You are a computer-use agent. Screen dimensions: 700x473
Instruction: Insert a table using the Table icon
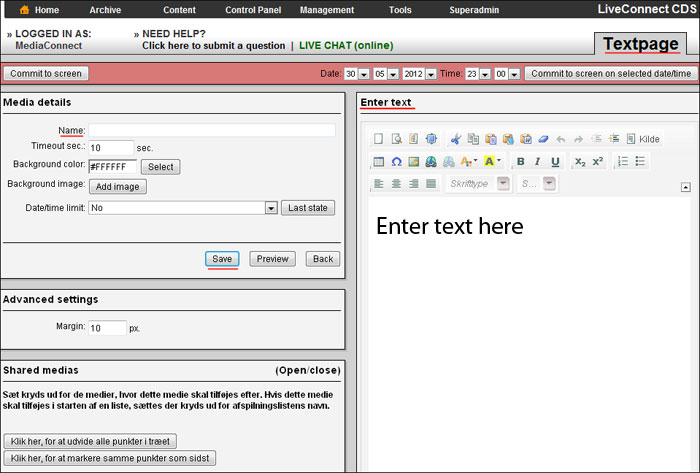coord(379,162)
